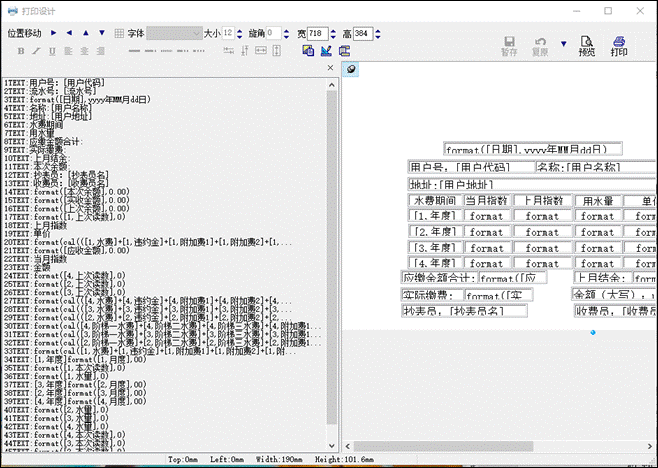Click the blue resize handle below canvas
Image resolution: width=658 pixels, height=468 pixels.
point(593,333)
